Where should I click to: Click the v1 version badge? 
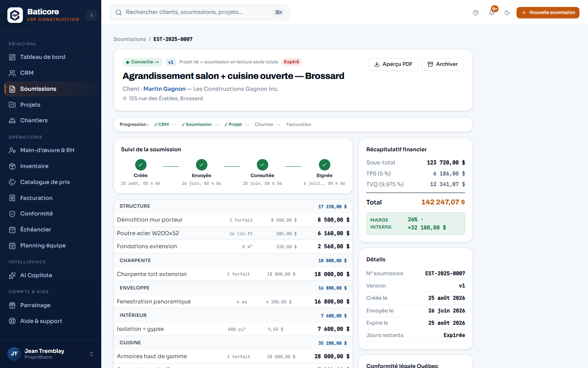click(171, 62)
